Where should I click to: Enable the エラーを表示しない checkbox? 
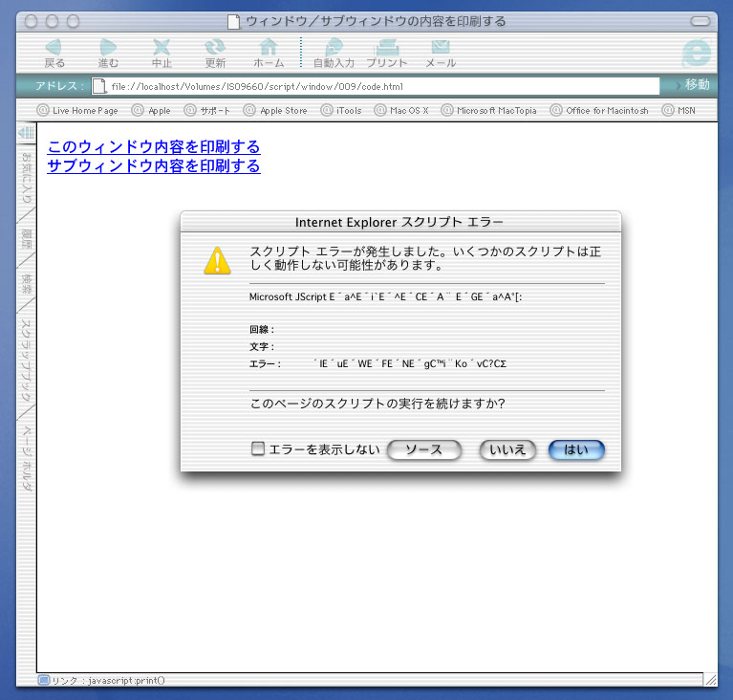point(258,448)
